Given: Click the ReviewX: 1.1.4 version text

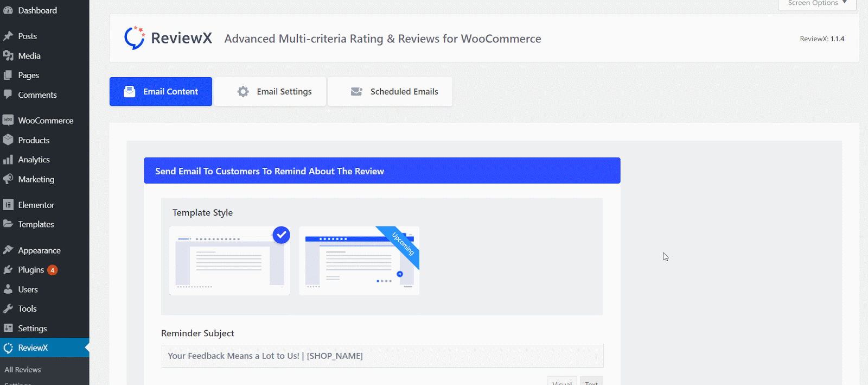Looking at the screenshot, I should click(822, 39).
